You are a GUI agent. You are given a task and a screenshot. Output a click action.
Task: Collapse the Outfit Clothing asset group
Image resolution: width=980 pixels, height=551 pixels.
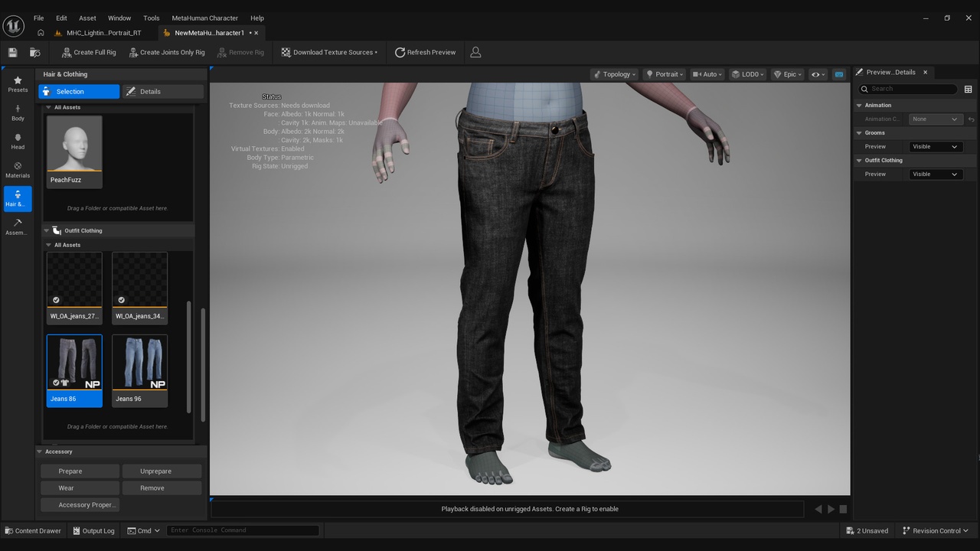[47, 230]
